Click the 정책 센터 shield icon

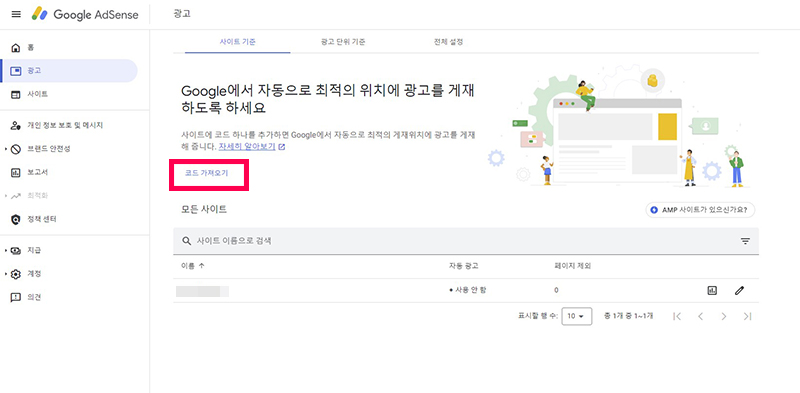click(16, 219)
